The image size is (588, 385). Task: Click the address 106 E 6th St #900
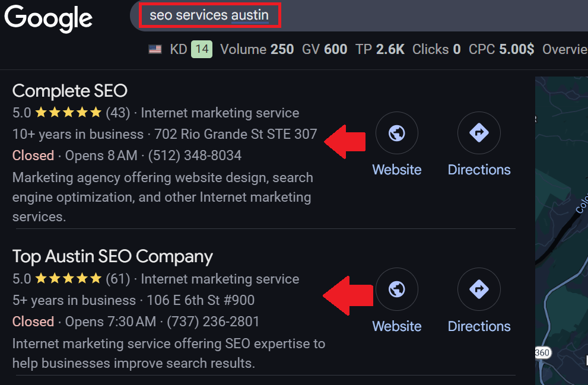click(x=201, y=300)
